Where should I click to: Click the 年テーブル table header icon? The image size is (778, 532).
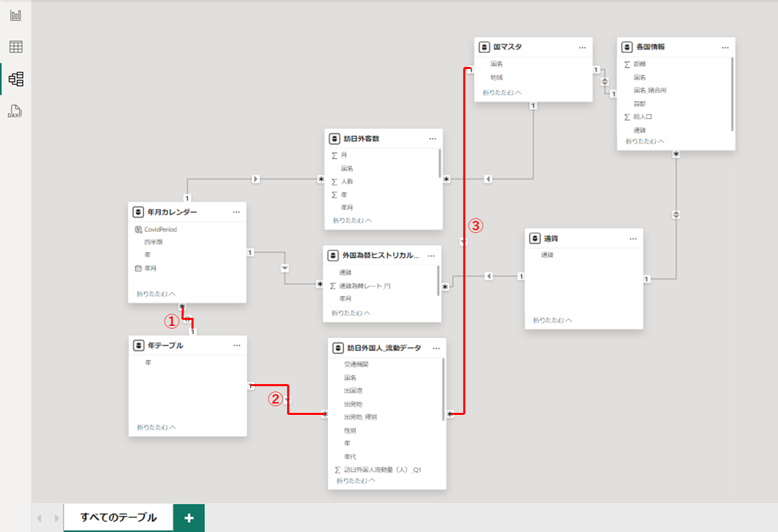tap(139, 345)
